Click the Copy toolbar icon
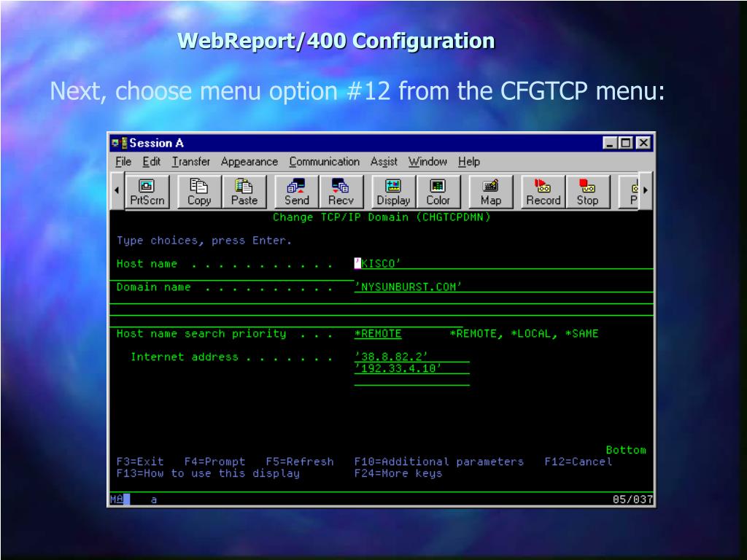The width and height of the screenshot is (747, 560). [x=198, y=192]
